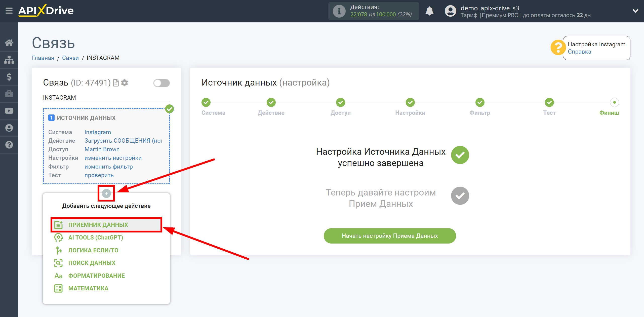Open the hamburger menu
The image size is (644, 317).
pyautogui.click(x=9, y=11)
